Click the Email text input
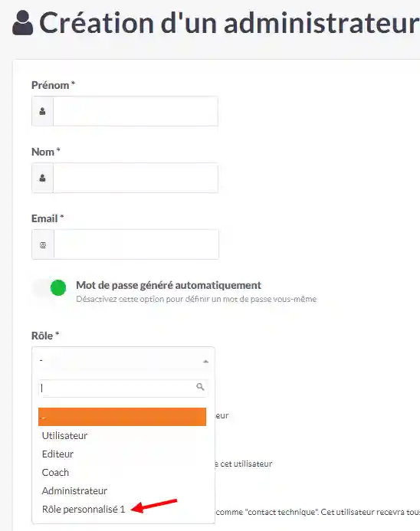 (x=136, y=244)
